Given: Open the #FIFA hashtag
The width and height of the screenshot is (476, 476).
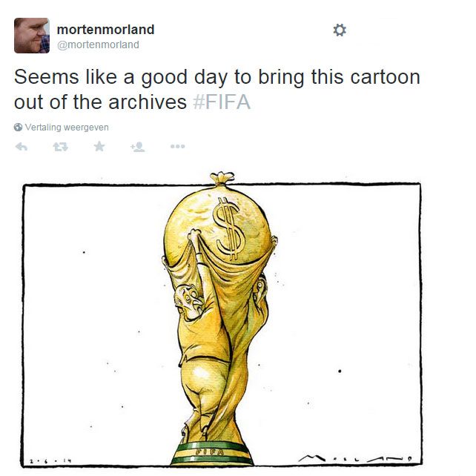Looking at the screenshot, I should (x=222, y=102).
